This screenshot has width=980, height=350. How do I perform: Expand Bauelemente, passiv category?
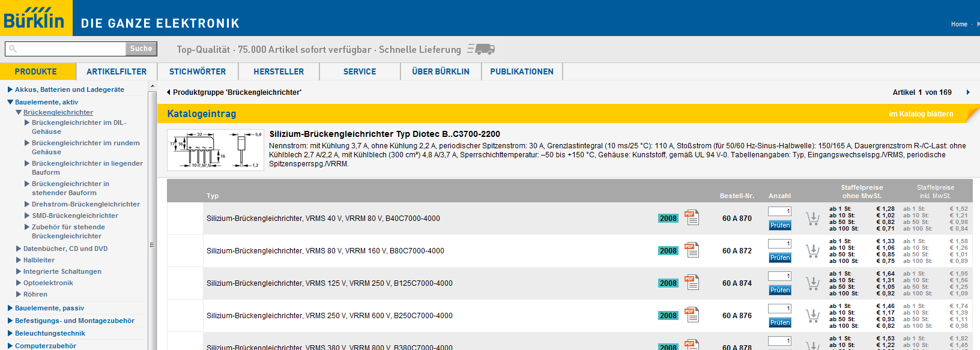(10, 308)
